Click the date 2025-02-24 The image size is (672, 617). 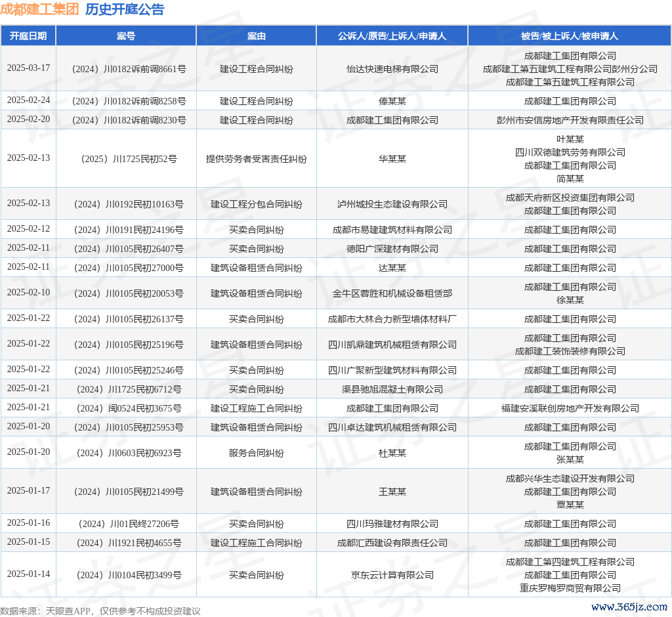(x=28, y=100)
